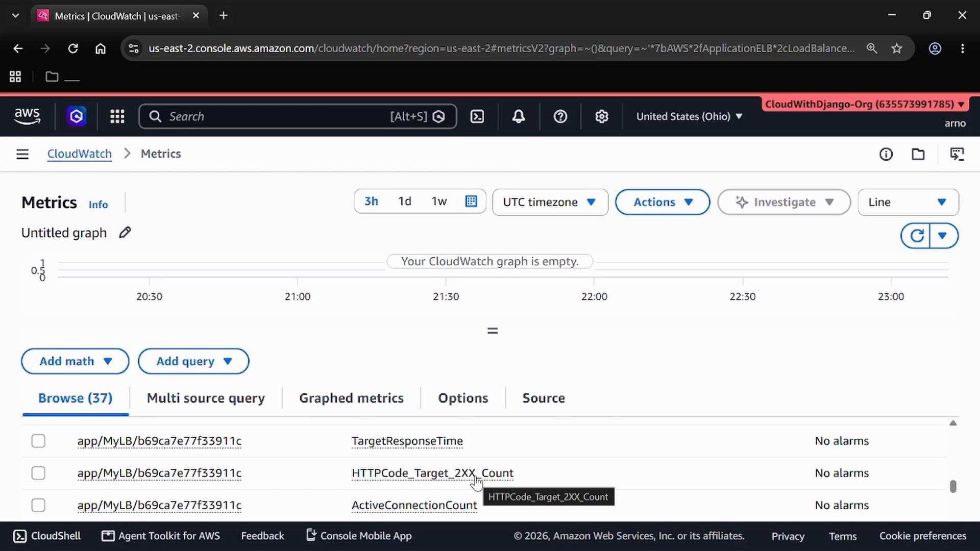Select the 1w time range

tap(439, 201)
